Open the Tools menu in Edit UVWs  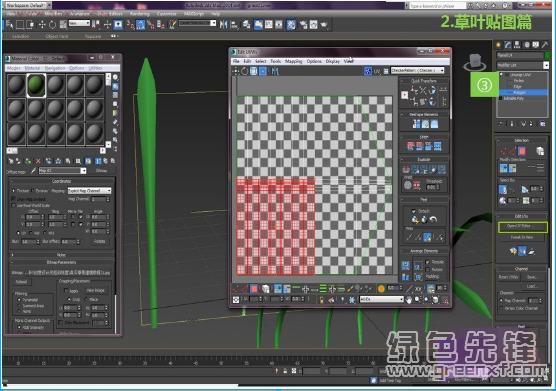coord(276,61)
